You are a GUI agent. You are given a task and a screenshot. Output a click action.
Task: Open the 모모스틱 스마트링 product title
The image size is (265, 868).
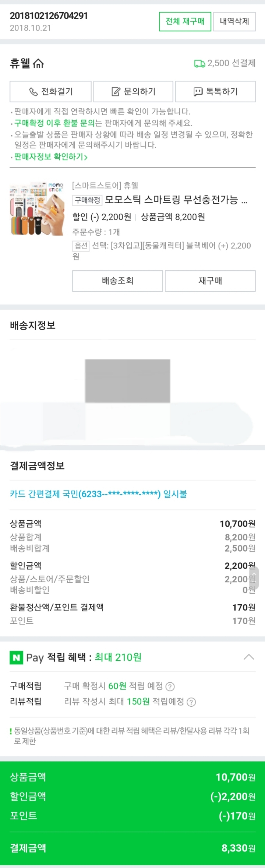176,200
